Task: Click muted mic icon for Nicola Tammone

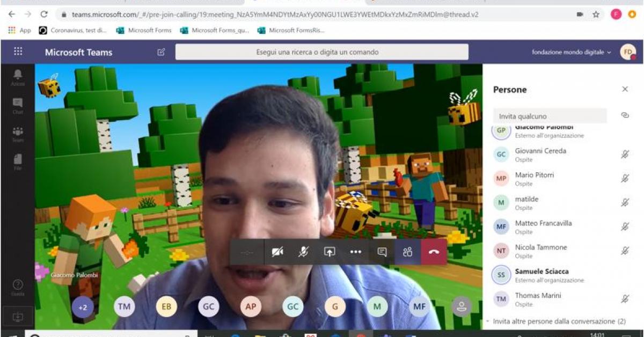Action: point(625,251)
